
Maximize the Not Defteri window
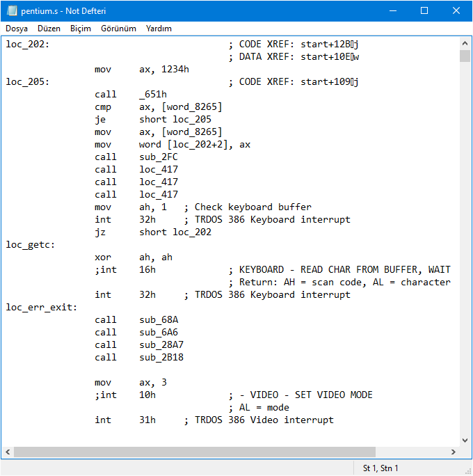tap(424, 10)
